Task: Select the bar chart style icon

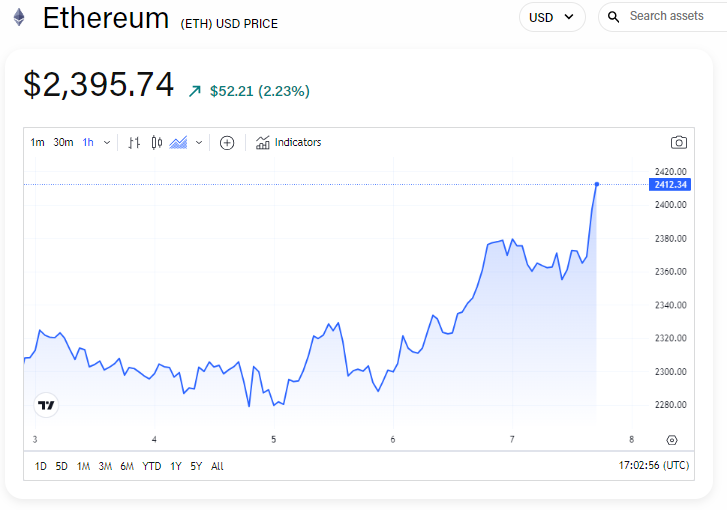Action: click(x=134, y=143)
